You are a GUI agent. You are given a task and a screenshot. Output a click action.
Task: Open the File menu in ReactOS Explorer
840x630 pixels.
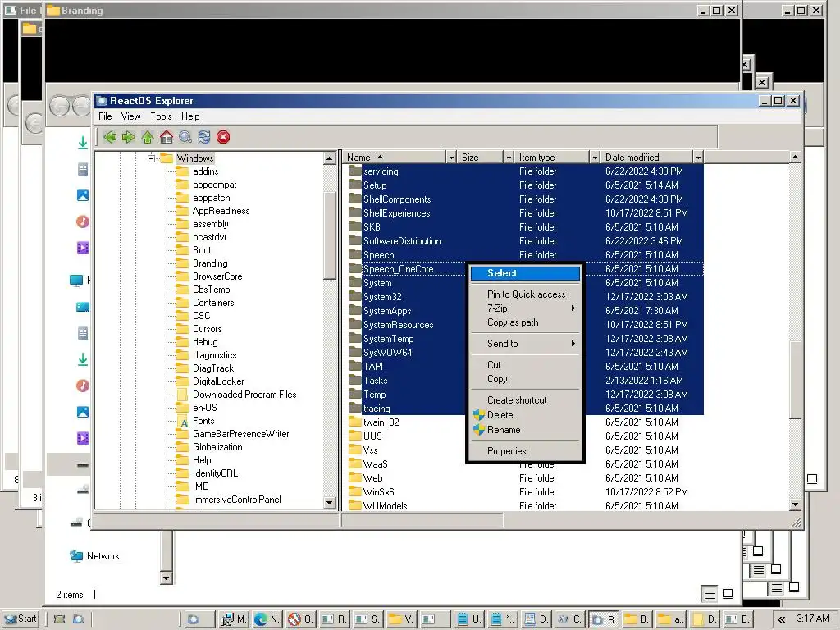coord(105,116)
